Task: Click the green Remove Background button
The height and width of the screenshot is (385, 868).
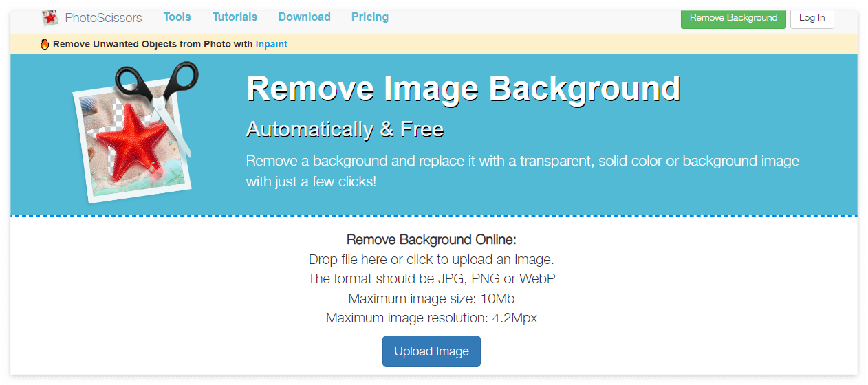Action: pyautogui.click(x=733, y=18)
